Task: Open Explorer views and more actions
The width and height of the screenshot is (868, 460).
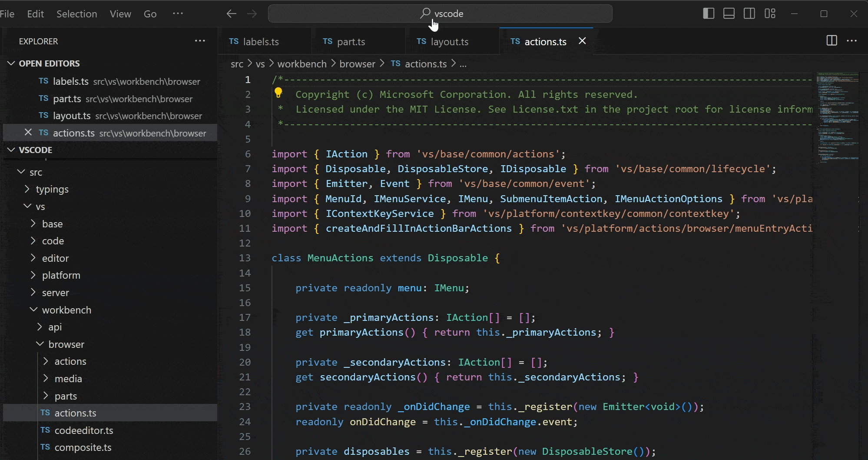Action: 200,41
